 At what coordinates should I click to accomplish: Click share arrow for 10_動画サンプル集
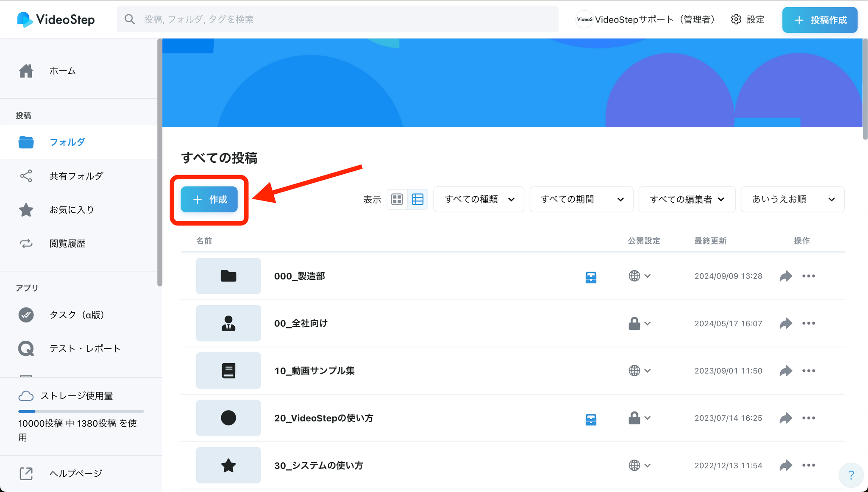786,371
